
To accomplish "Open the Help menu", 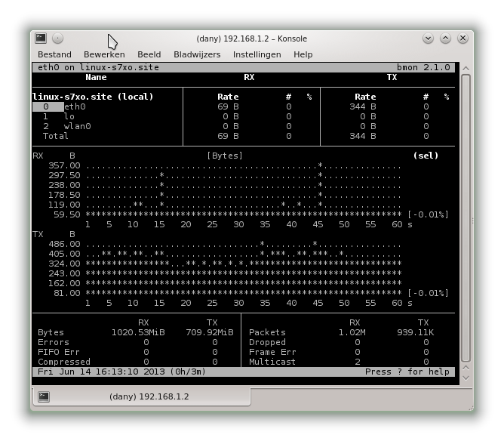I will pos(303,54).
